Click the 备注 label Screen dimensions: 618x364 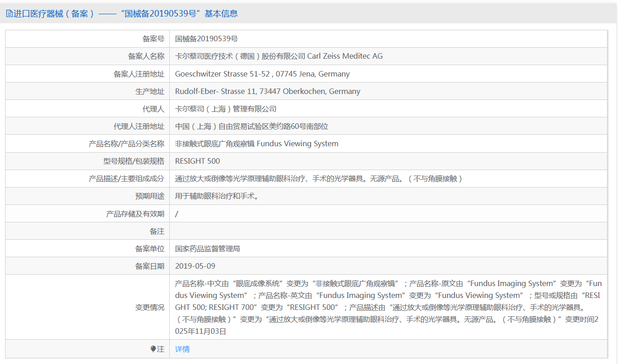click(x=157, y=231)
